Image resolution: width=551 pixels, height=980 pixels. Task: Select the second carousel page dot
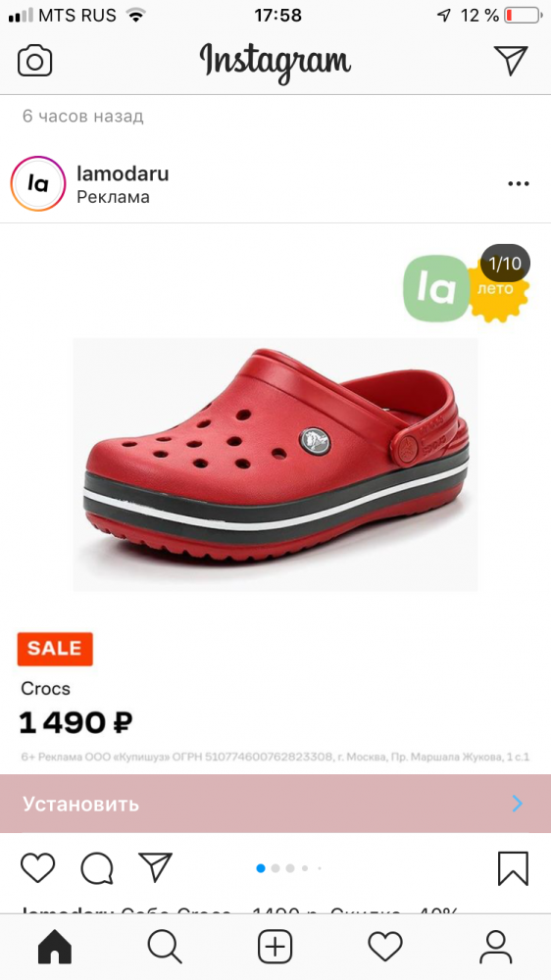pyautogui.click(x=275, y=868)
